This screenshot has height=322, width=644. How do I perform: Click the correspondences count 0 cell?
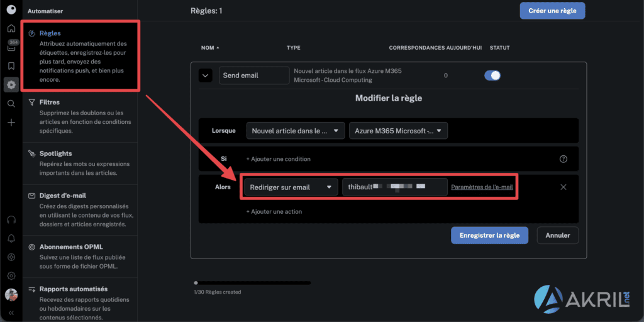(446, 75)
